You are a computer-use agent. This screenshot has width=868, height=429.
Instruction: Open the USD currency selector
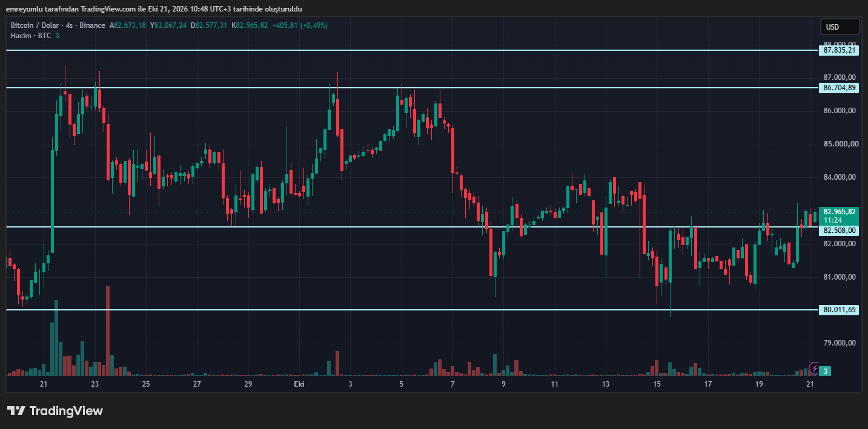point(840,27)
